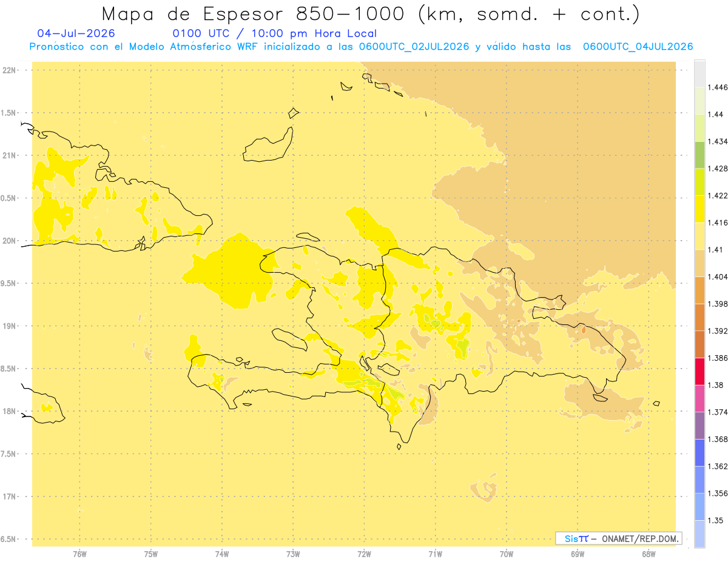Click the '69W' longitude label
Screen dimensions: 728x562
(578, 554)
